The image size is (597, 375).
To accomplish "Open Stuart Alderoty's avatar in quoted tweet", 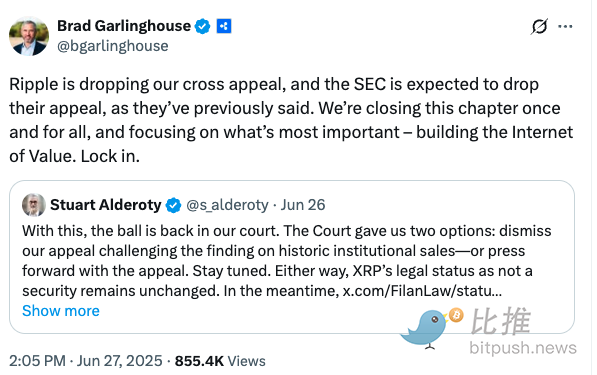I will (34, 205).
